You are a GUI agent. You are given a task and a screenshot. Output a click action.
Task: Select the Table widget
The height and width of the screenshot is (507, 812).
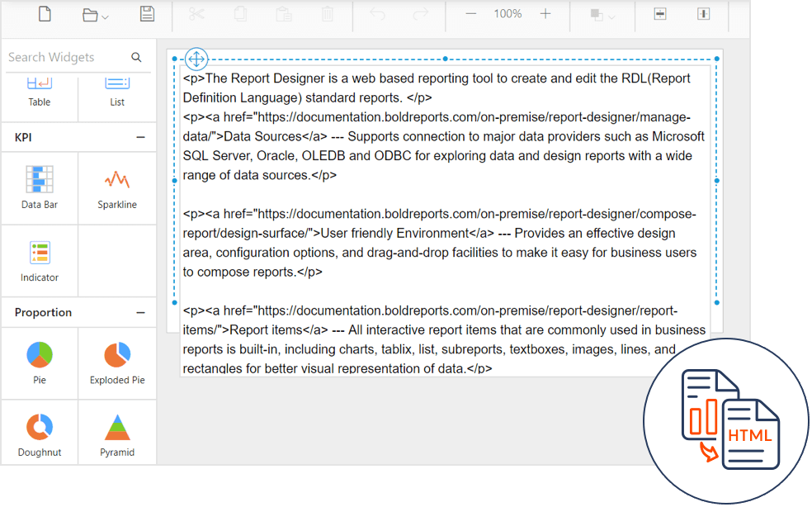pos(39,87)
